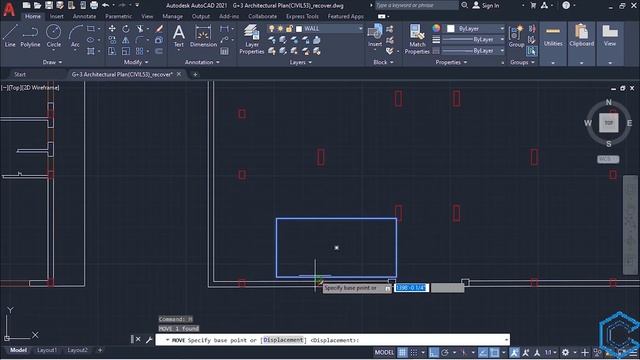The image size is (640, 360).
Task: Click the Sign In button
Action: (486, 5)
